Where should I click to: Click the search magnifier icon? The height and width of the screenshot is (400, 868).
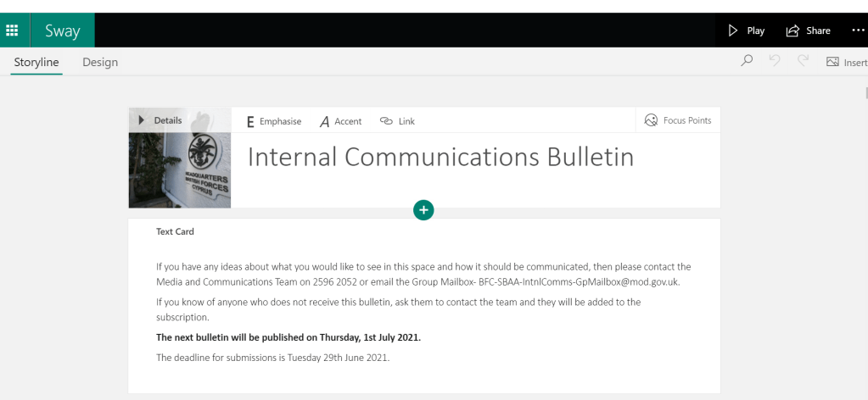click(747, 62)
